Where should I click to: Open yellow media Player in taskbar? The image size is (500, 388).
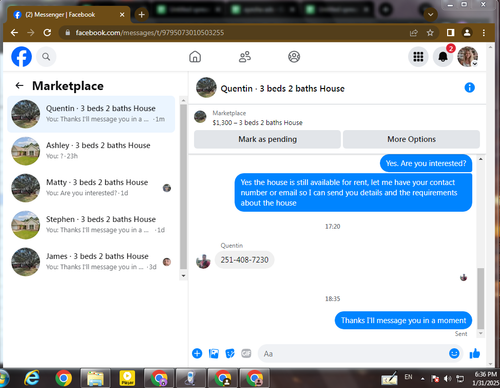click(x=127, y=378)
